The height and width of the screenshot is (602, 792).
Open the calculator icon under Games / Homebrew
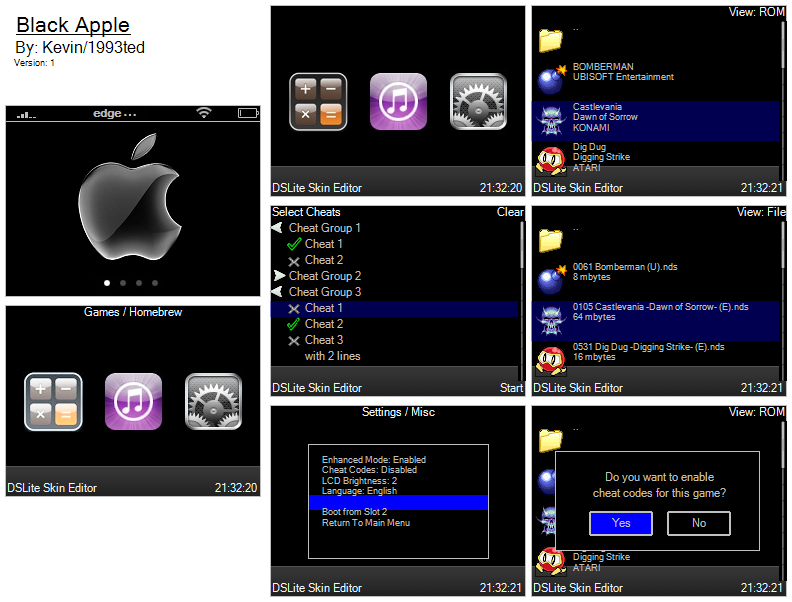tap(54, 402)
